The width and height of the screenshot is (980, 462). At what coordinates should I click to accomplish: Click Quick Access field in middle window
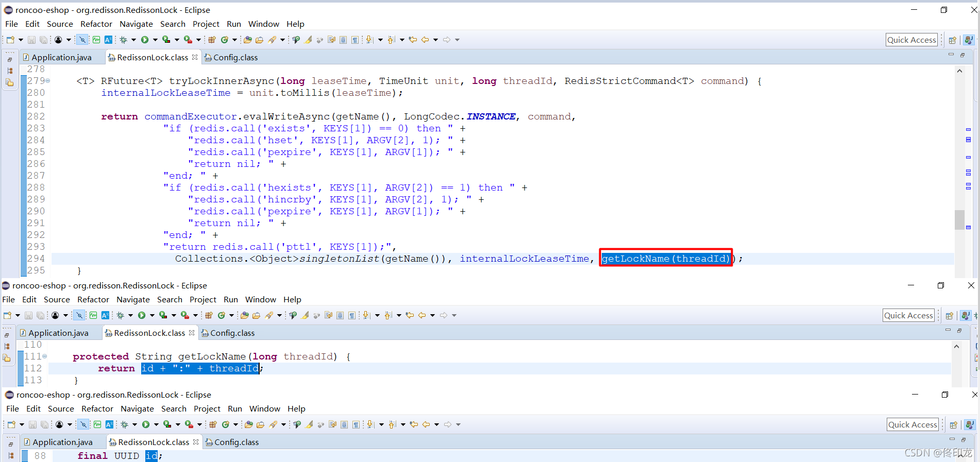coord(908,315)
